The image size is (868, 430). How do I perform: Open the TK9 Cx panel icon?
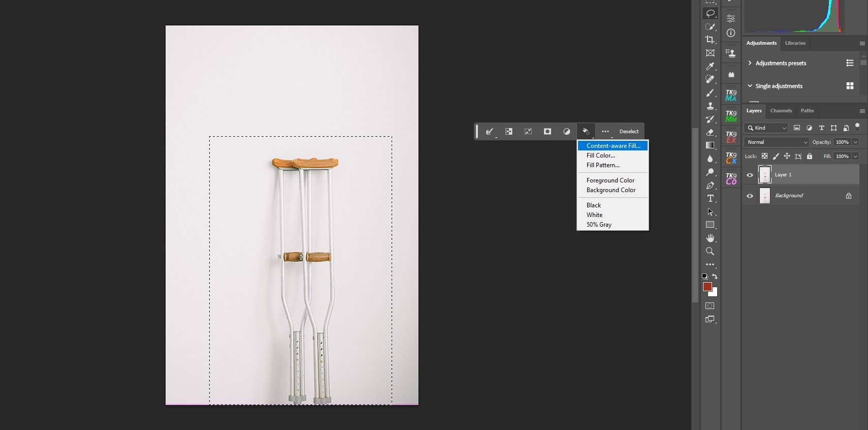tap(731, 158)
